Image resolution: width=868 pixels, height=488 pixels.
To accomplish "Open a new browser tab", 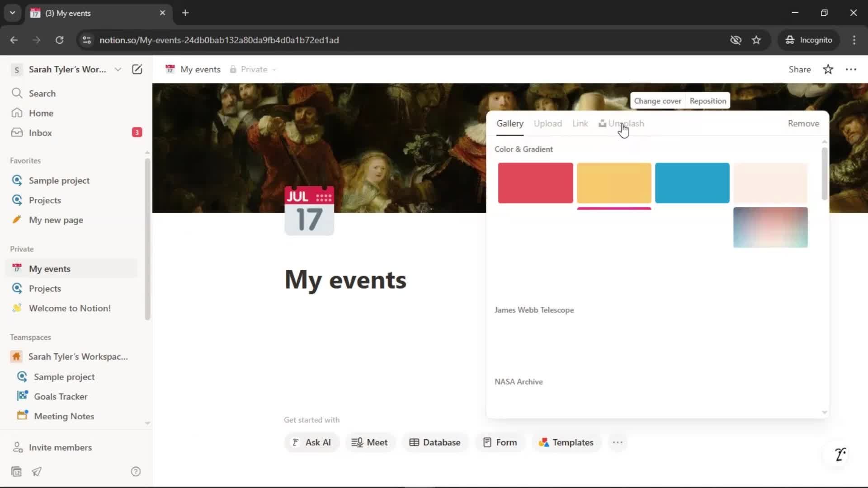I will pos(185,13).
